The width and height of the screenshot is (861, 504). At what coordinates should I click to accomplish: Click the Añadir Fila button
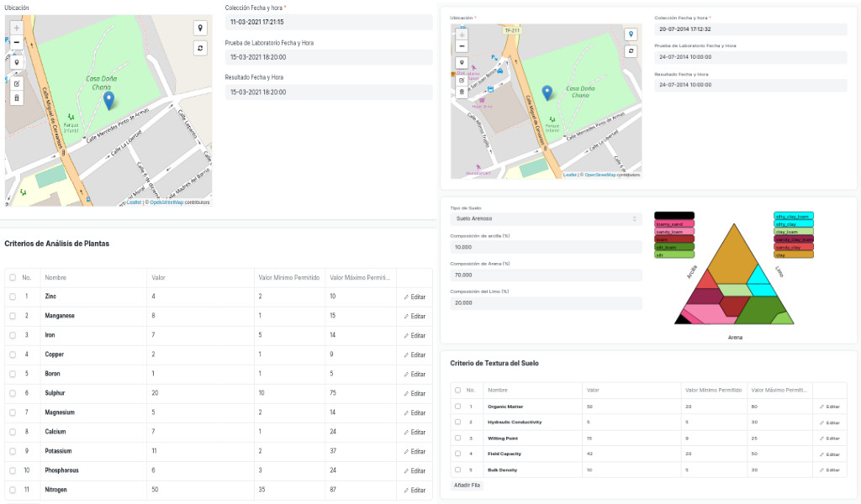(x=467, y=486)
